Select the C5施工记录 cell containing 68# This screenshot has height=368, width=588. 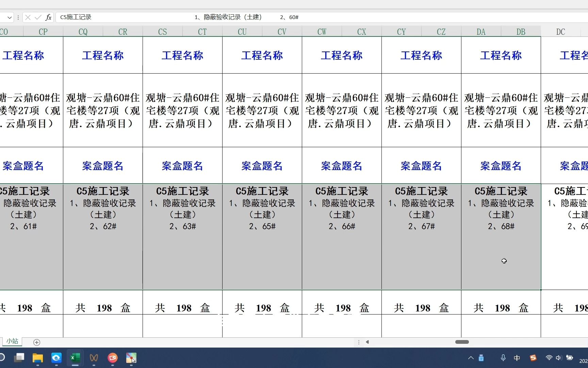tap(501, 237)
